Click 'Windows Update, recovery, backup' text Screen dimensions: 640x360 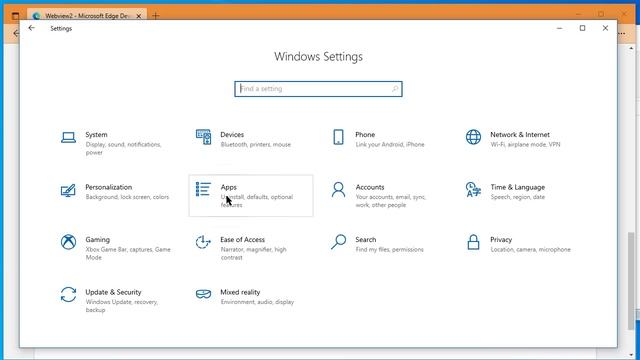122,306
